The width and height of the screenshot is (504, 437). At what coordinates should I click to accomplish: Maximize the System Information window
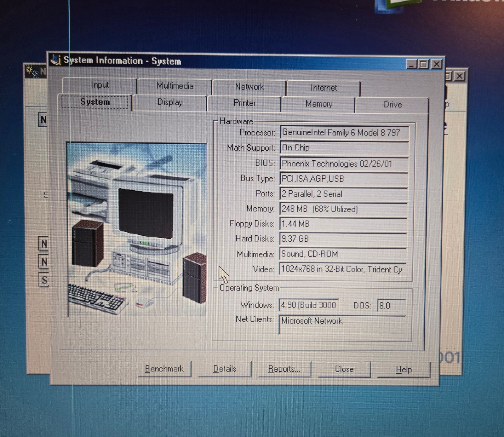pyautogui.click(x=423, y=64)
